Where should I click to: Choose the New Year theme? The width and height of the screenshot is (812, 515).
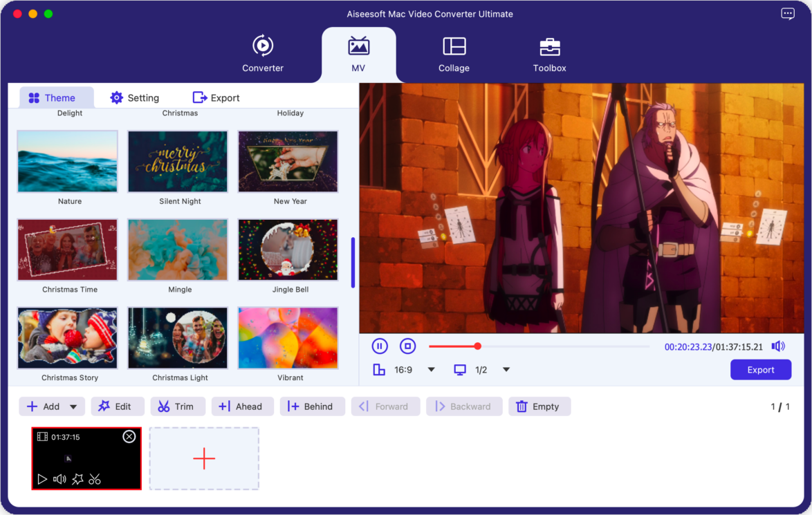coord(288,162)
